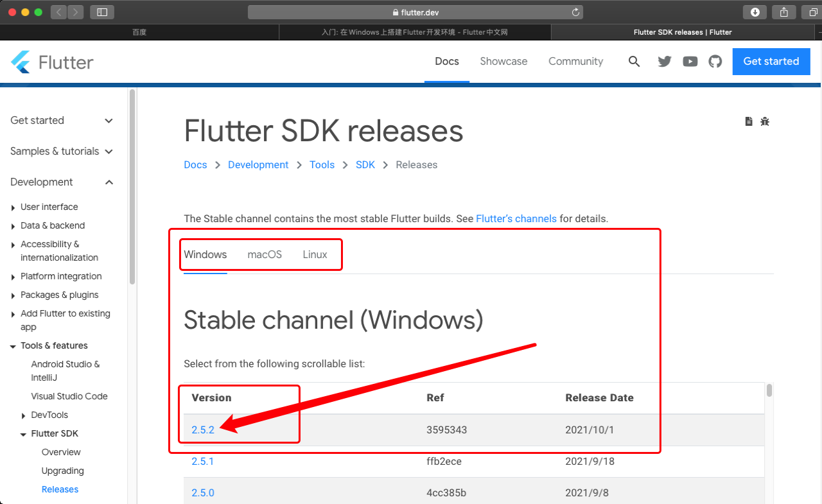Expand Samples & tutorials sidebar section
822x504 pixels.
click(x=62, y=152)
